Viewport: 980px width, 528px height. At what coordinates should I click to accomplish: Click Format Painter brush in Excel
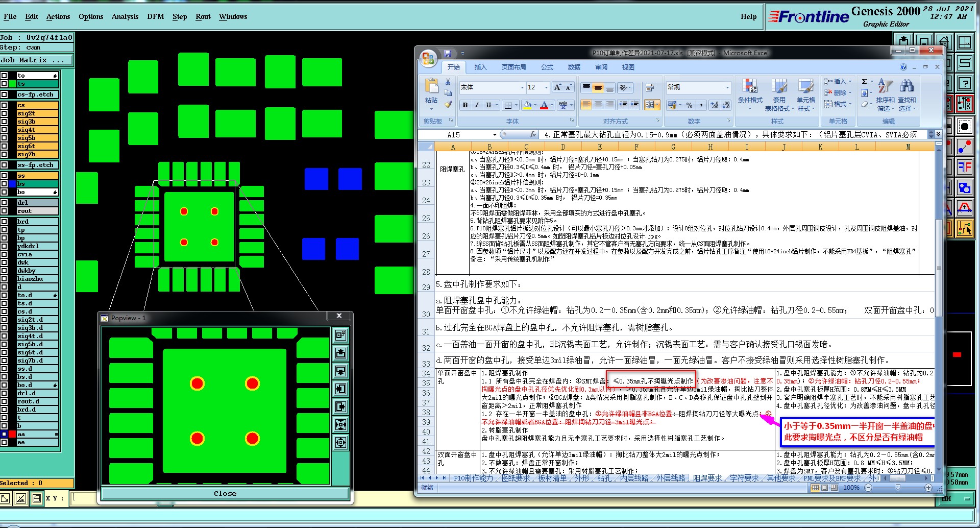coord(448,104)
